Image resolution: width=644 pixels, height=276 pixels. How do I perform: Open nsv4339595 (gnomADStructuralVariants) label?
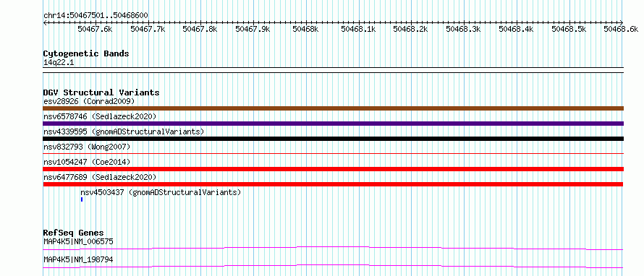[x=124, y=131]
